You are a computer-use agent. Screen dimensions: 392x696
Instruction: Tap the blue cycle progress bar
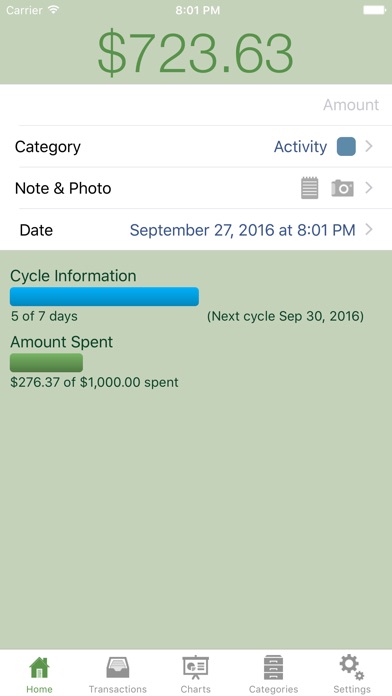(104, 297)
